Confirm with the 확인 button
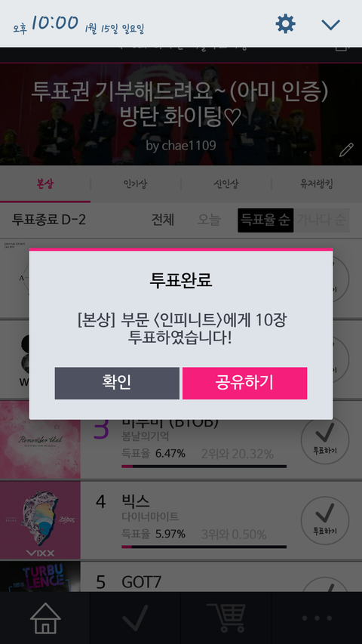This screenshot has height=644, width=362. pos(117,383)
